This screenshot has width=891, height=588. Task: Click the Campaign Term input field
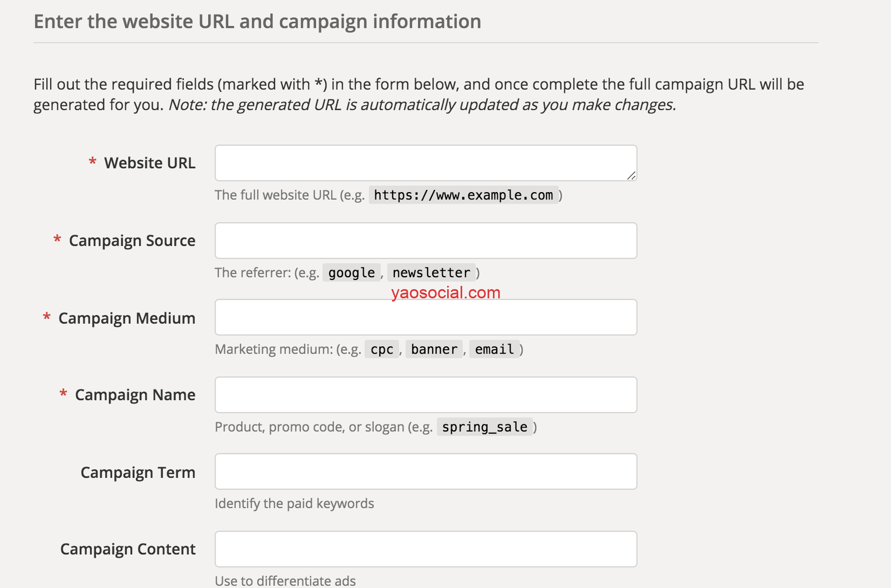(x=425, y=472)
